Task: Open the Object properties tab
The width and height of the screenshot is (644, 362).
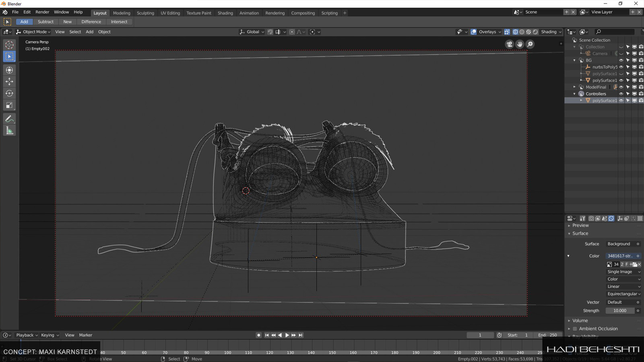Action: (x=620, y=218)
